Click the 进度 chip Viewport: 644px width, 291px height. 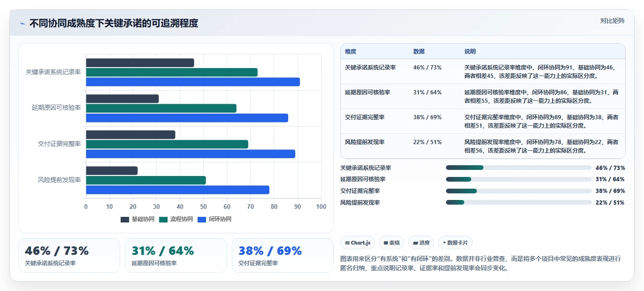tap(421, 243)
